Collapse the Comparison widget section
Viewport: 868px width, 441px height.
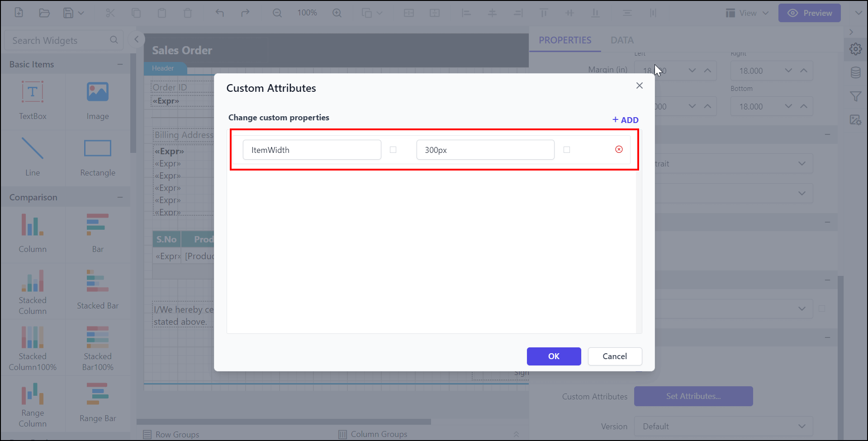[x=120, y=197]
